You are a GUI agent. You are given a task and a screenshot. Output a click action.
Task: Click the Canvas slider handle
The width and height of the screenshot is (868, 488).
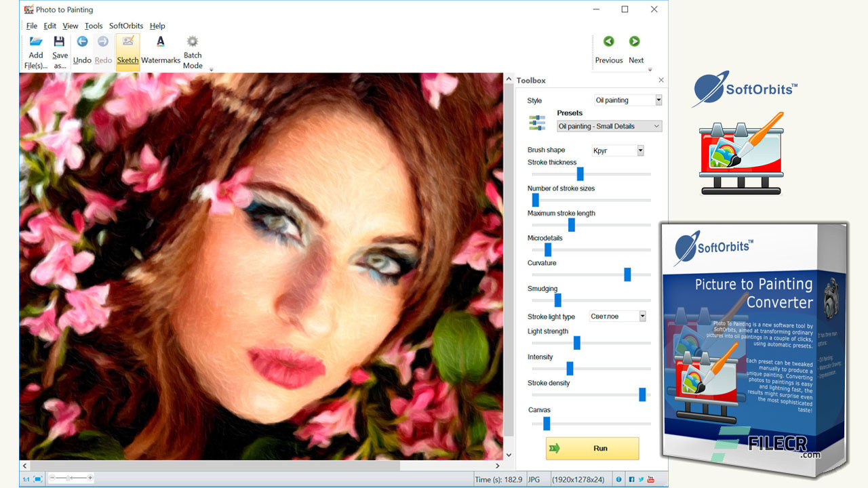click(x=547, y=424)
